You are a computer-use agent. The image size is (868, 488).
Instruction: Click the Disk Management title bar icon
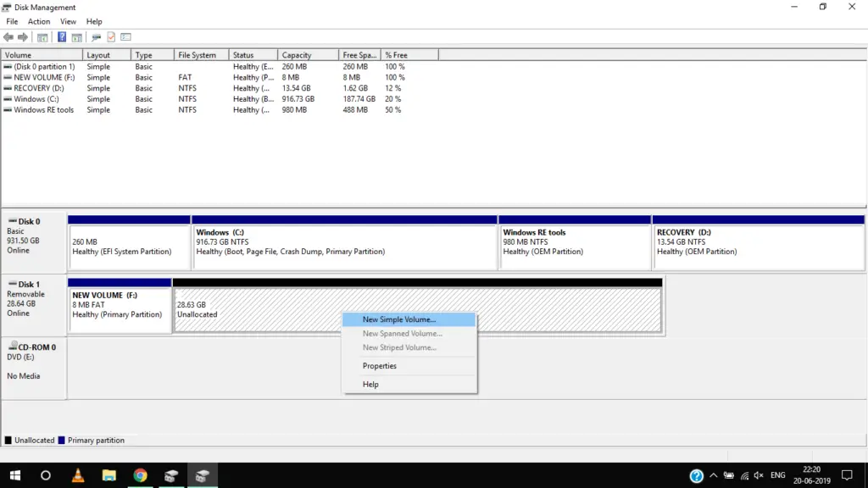pyautogui.click(x=6, y=7)
